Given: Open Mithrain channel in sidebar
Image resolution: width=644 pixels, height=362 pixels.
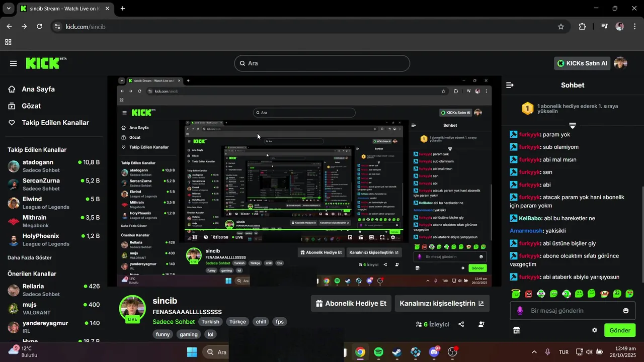Looking at the screenshot, I should pyautogui.click(x=54, y=221).
